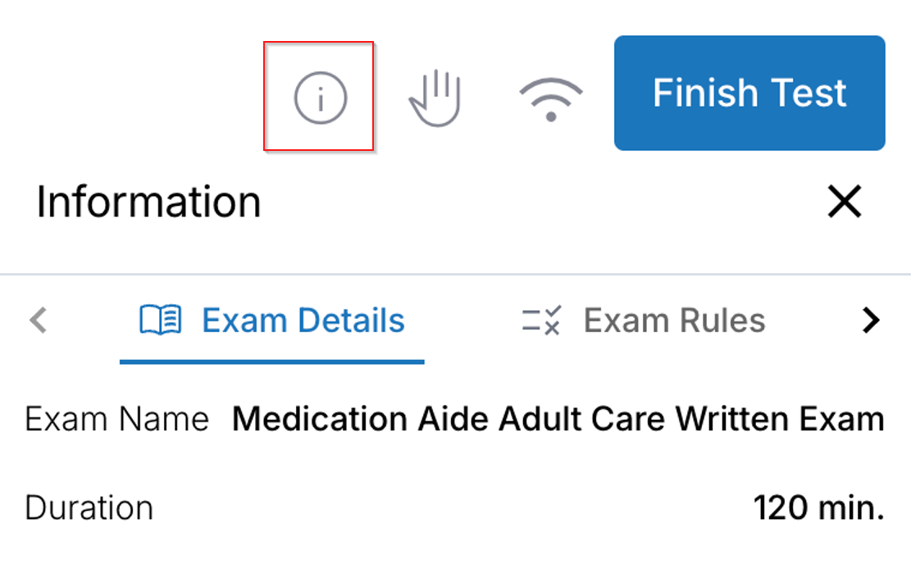Viewport: 911px width, 588px height.
Task: Click the Exam Name label
Action: [x=116, y=420]
